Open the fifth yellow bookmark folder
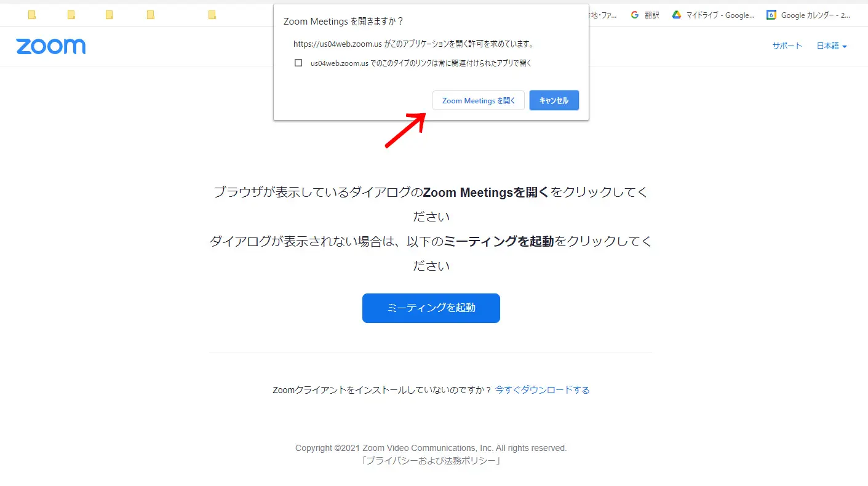868x486 pixels. click(x=212, y=15)
